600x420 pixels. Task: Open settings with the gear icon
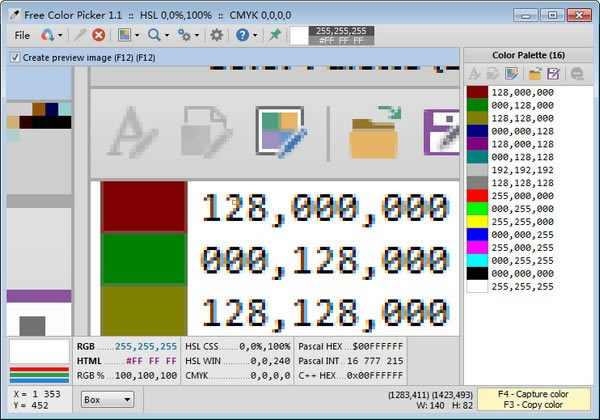click(216, 35)
